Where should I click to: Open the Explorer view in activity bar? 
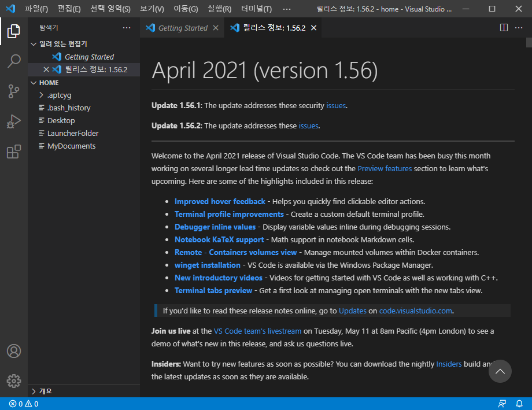[x=13, y=31]
